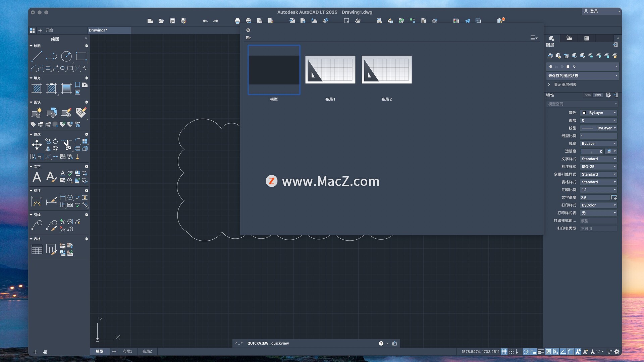This screenshot has width=644, height=362.
Task: Open the 标注样式 ISO-25 dropdown
Action: pos(599,167)
